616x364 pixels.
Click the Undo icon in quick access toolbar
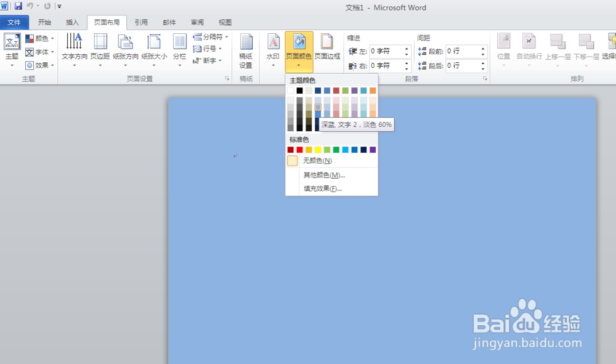[x=30, y=6]
